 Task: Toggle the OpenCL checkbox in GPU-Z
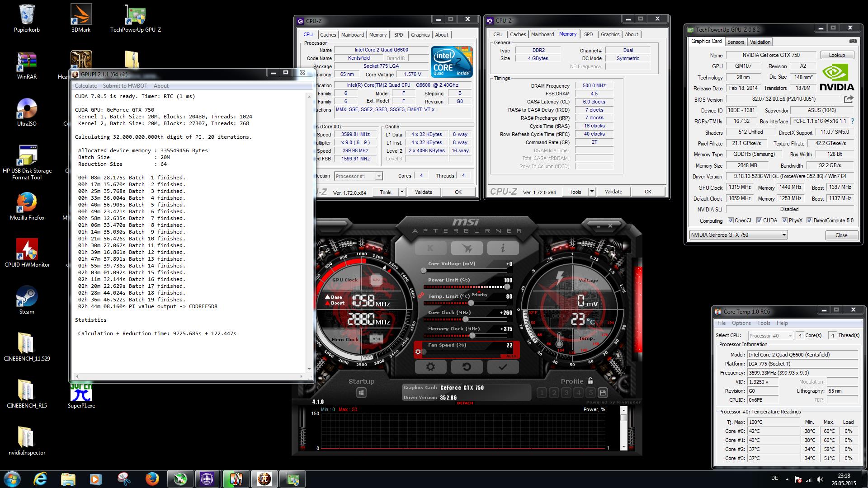point(731,221)
